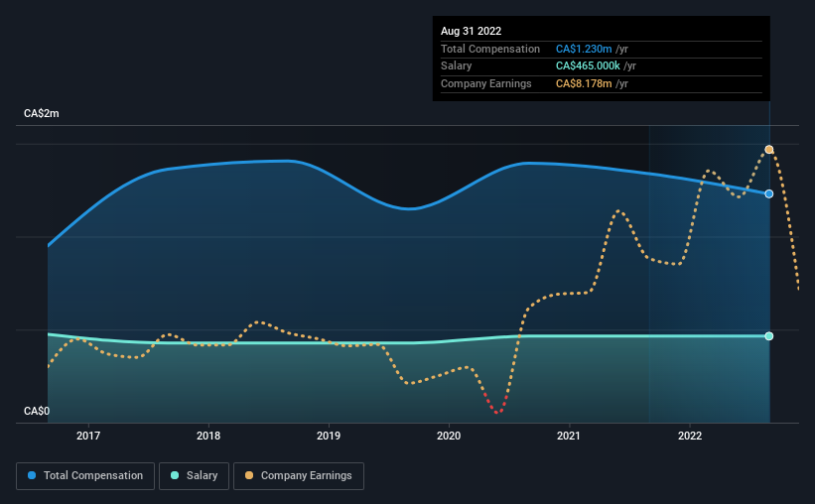
Task: Select the 2020 x-axis label
Action: (x=449, y=436)
